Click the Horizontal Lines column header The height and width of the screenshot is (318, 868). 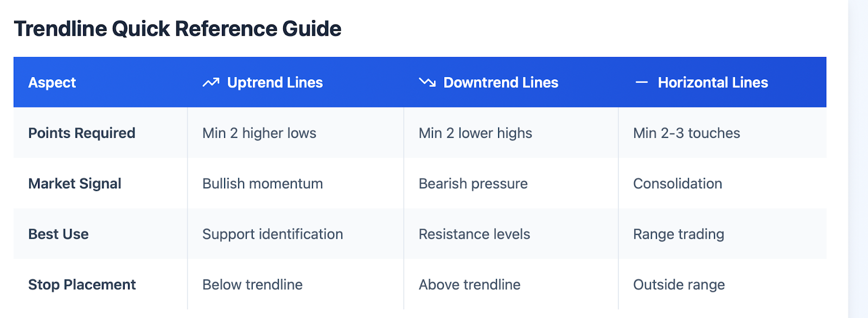pyautogui.click(x=713, y=82)
